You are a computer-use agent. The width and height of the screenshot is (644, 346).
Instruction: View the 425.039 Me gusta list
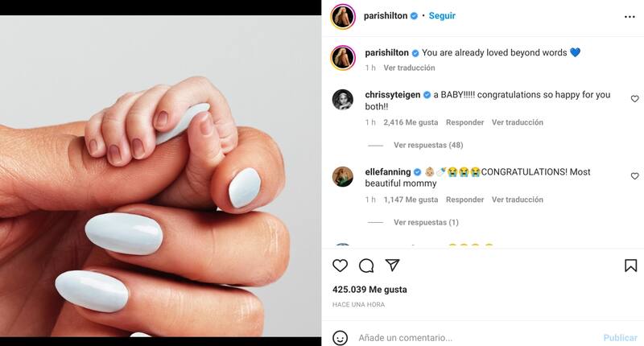(369, 290)
